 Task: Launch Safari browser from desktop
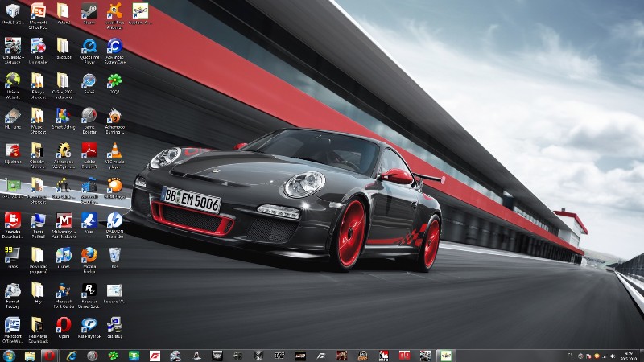tap(89, 81)
